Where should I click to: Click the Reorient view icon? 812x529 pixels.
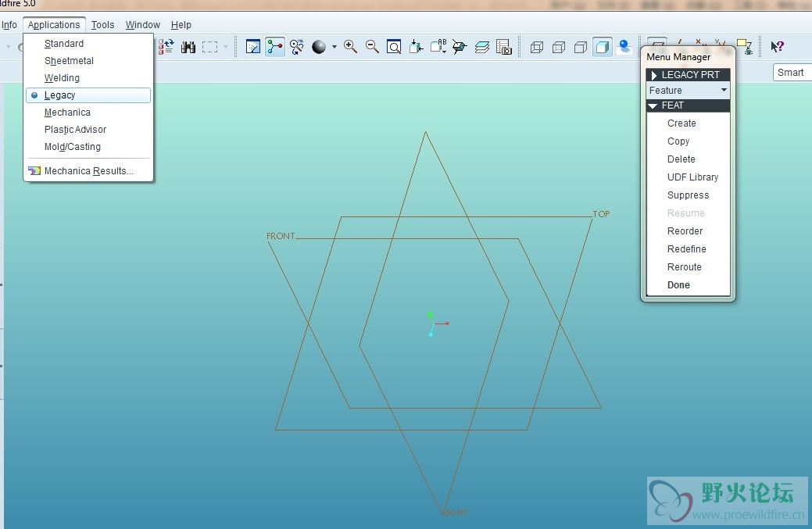416,47
